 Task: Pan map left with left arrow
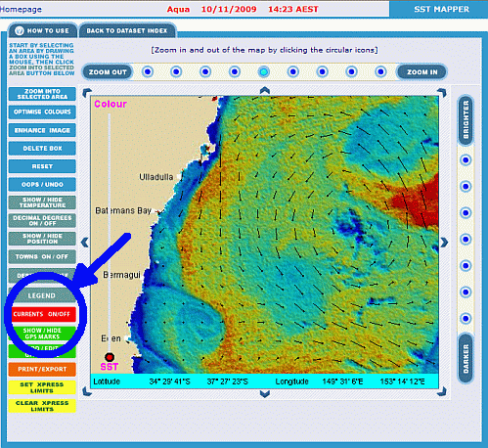pyautogui.click(x=85, y=243)
